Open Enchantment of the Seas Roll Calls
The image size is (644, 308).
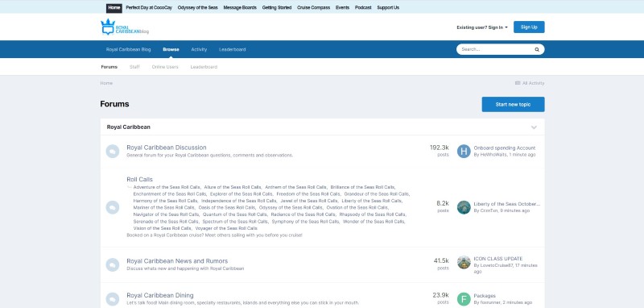pos(170,194)
